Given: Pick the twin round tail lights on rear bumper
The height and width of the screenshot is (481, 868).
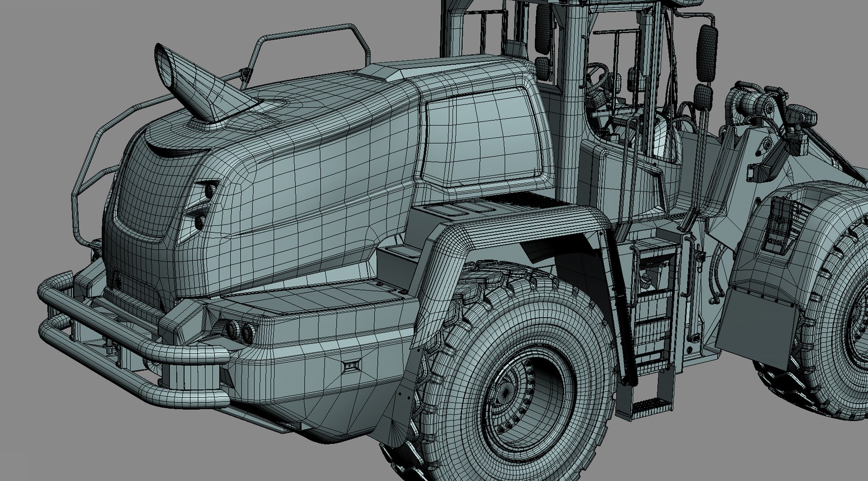Looking at the screenshot, I should tap(240, 332).
